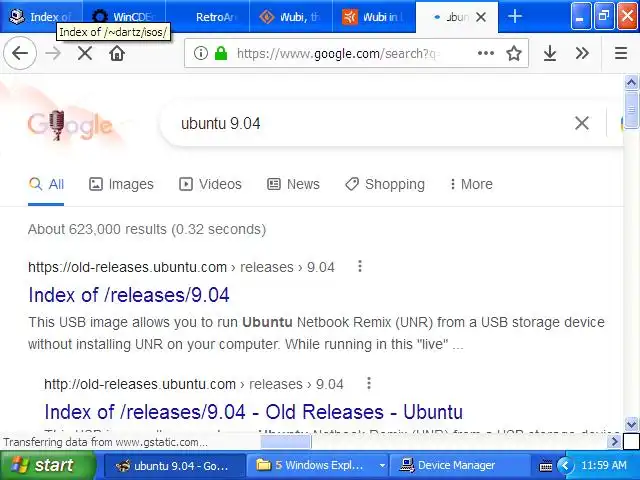Open the hamburger application menu
This screenshot has height=480, width=640.
point(621,53)
